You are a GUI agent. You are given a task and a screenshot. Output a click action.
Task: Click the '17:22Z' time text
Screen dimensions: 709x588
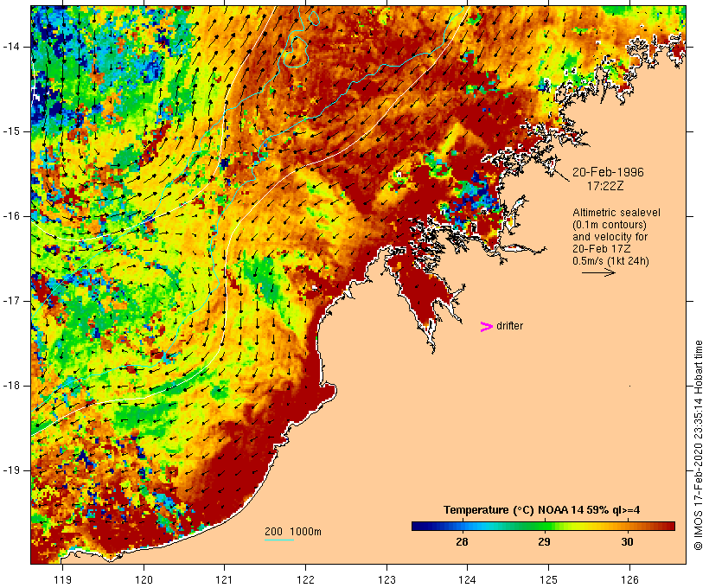605,185
